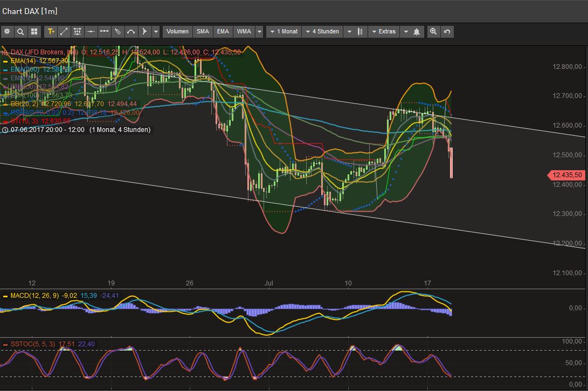588x391 pixels.
Task: Click the alarm bell icon
Action: point(417,31)
